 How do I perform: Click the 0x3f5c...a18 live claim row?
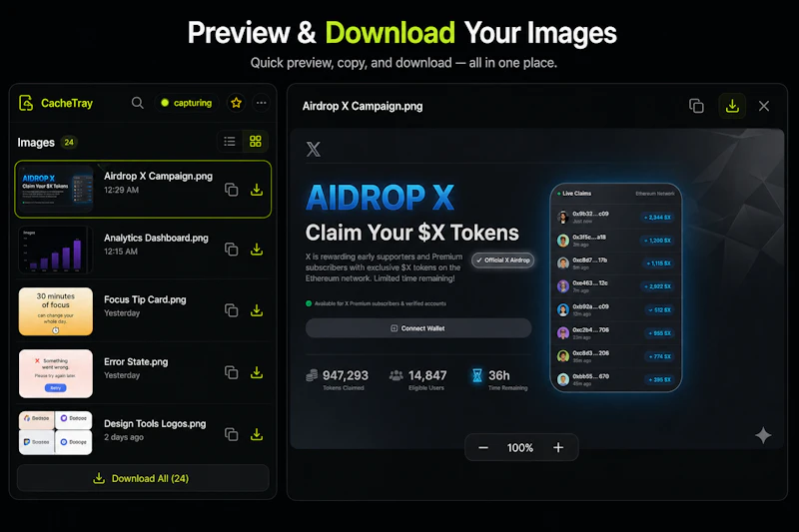point(616,241)
